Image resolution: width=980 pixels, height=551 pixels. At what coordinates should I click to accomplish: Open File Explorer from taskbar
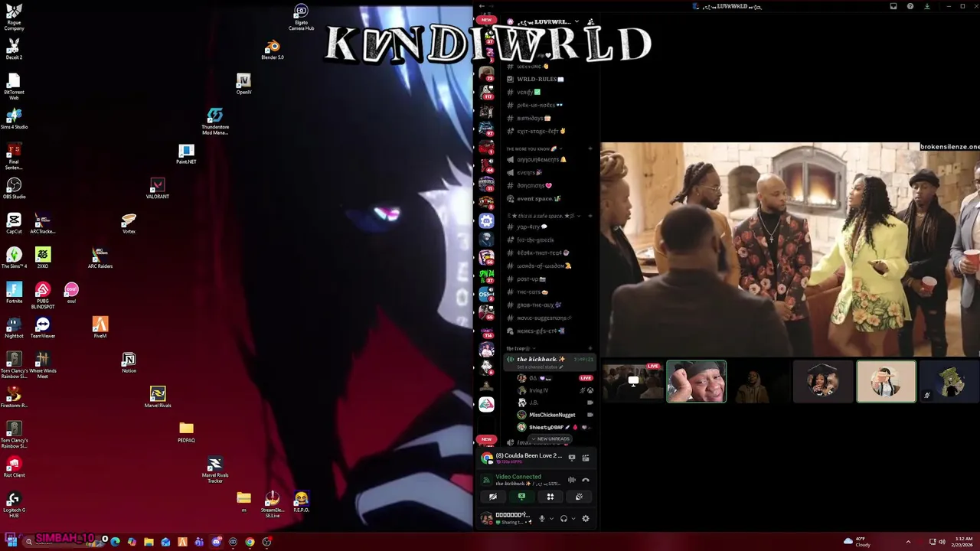[x=149, y=542]
